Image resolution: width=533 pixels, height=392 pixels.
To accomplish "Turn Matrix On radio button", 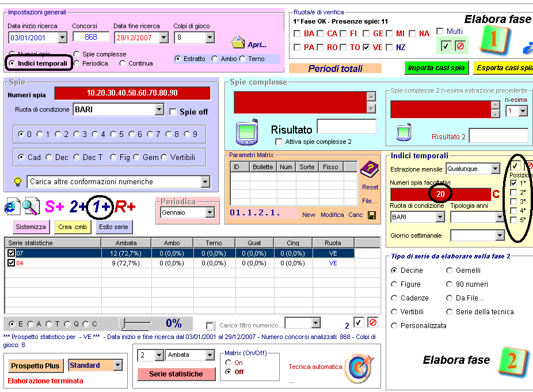I will coord(228,363).
